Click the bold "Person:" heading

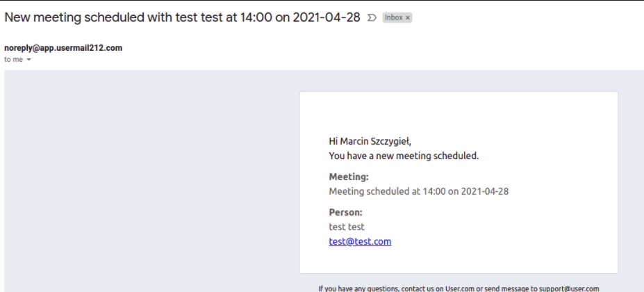pos(346,213)
